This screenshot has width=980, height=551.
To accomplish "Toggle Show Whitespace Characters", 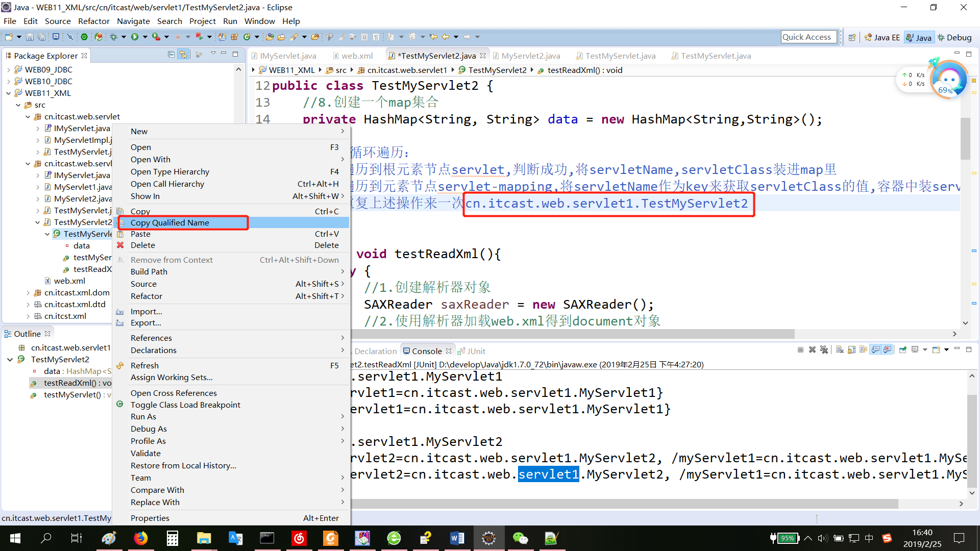I will (x=376, y=37).
